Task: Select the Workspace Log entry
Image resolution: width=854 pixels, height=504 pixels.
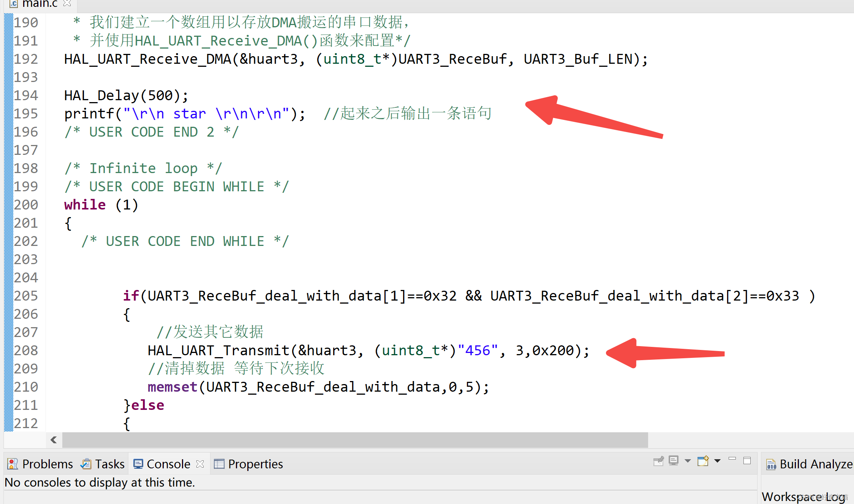Action: (x=800, y=496)
